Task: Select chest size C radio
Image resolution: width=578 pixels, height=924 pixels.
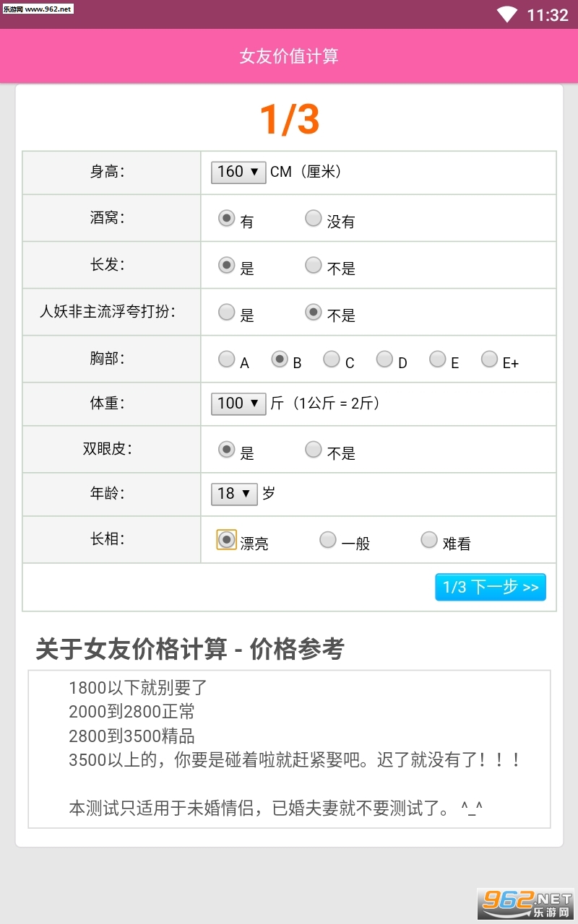Action: [x=332, y=359]
